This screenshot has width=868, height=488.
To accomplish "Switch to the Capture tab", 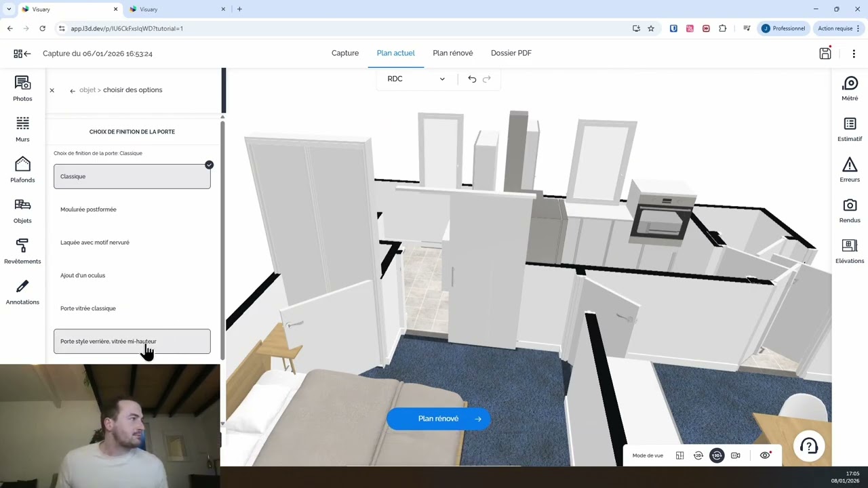I will click(x=345, y=53).
